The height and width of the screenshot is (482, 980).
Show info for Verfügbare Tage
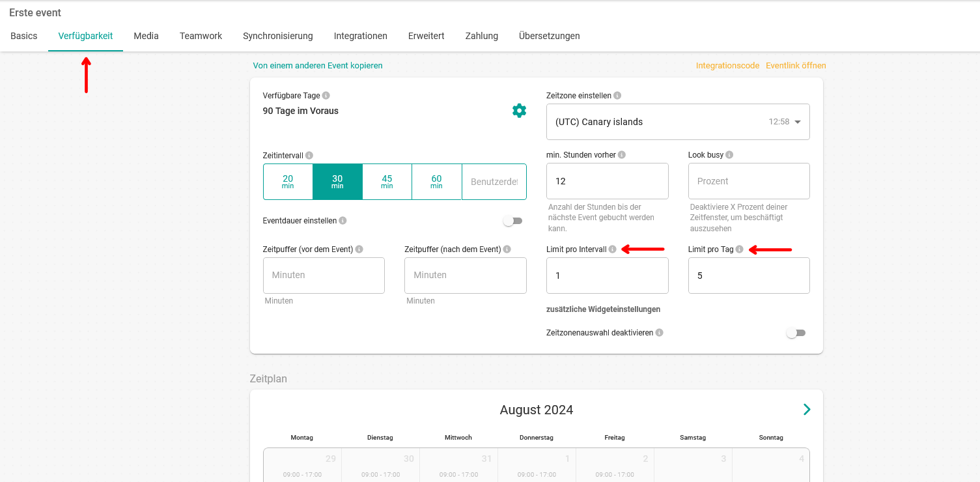[326, 96]
